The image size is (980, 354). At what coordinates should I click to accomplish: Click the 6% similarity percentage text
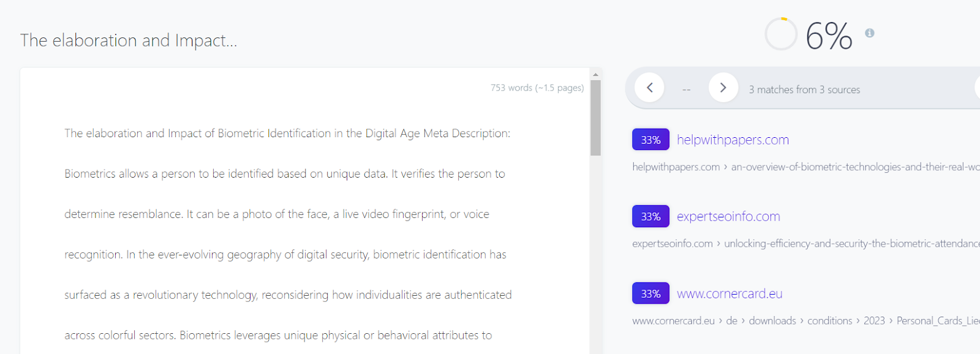pyautogui.click(x=828, y=36)
